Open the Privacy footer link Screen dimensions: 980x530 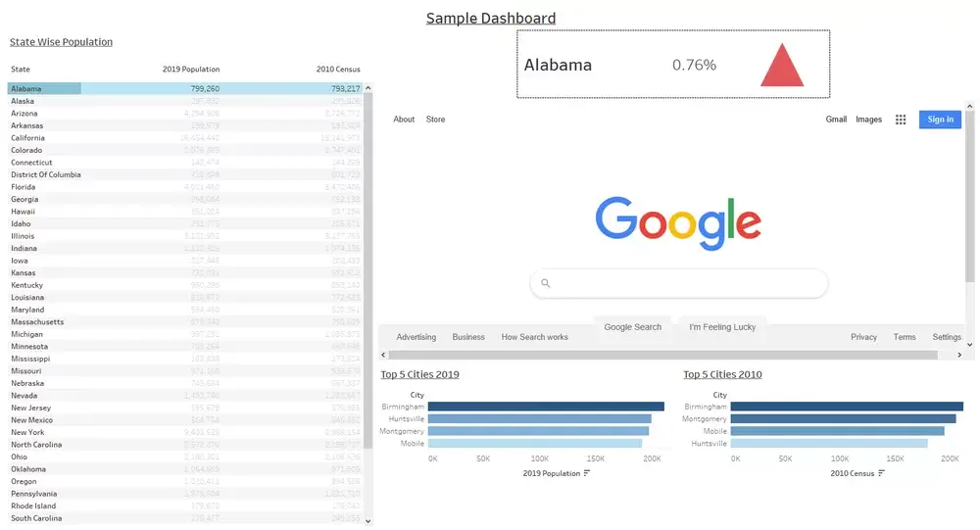(863, 337)
